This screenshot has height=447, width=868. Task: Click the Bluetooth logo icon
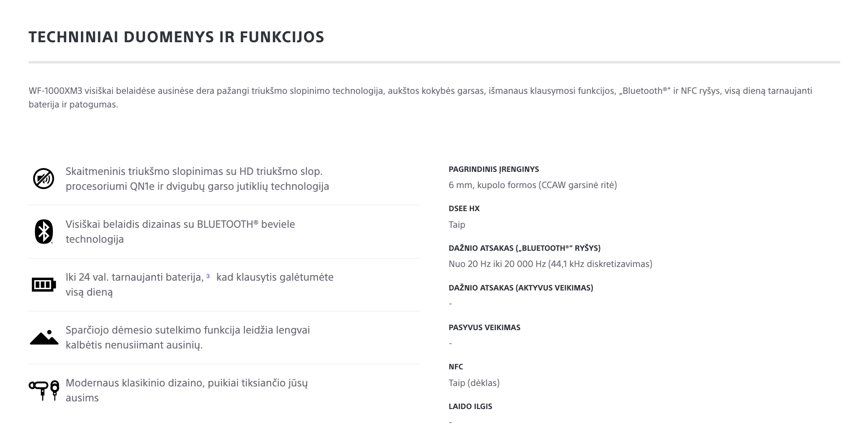pos(43,232)
